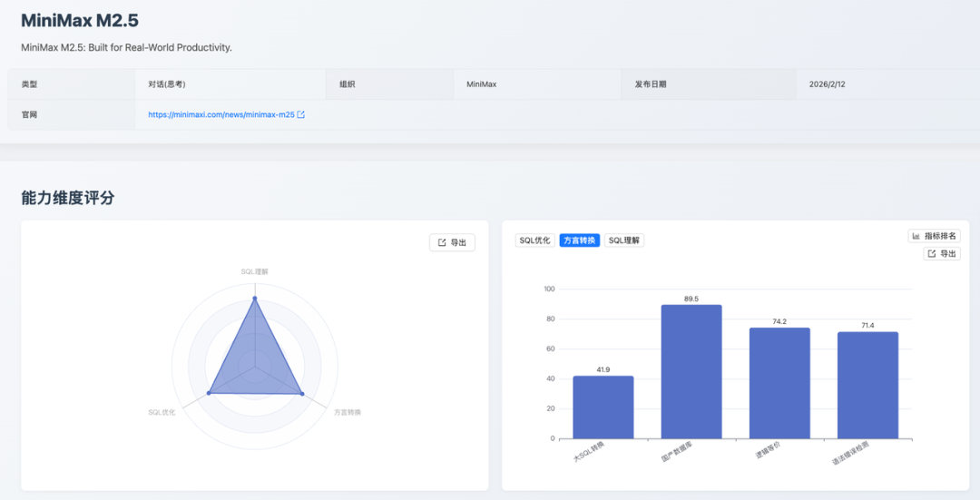
Task: Click the export icon under 指标排名
Action: [931, 254]
